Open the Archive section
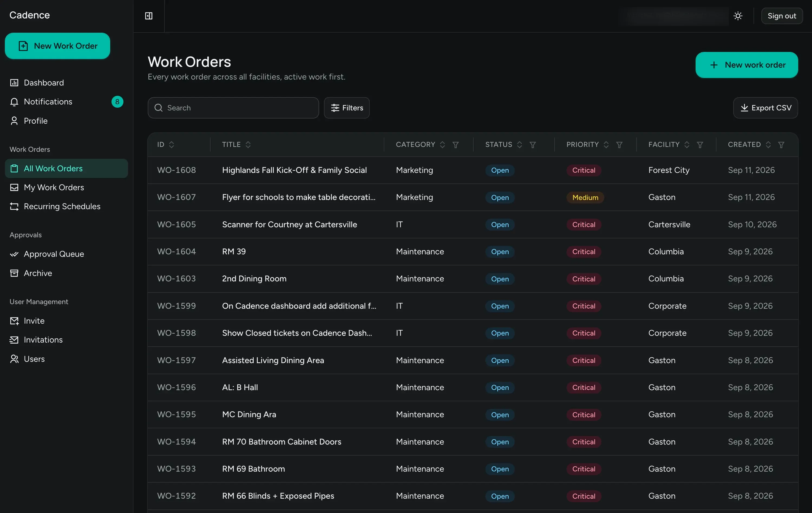The height and width of the screenshot is (513, 812). pos(66,273)
